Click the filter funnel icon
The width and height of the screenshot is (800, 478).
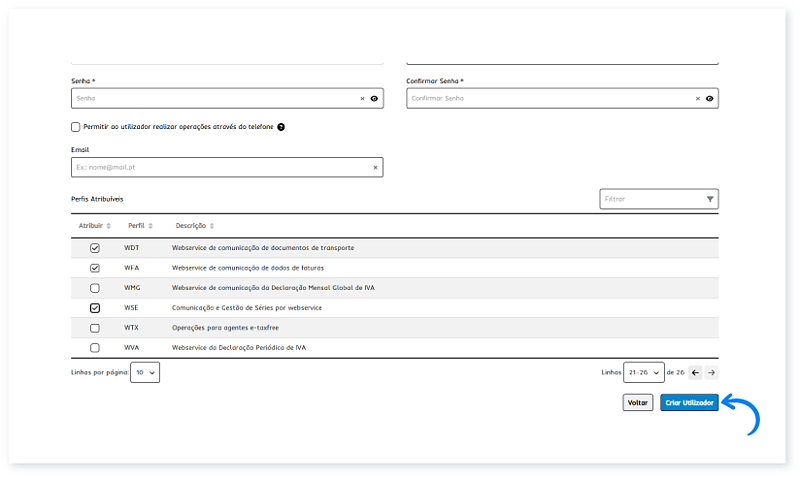tap(710, 199)
